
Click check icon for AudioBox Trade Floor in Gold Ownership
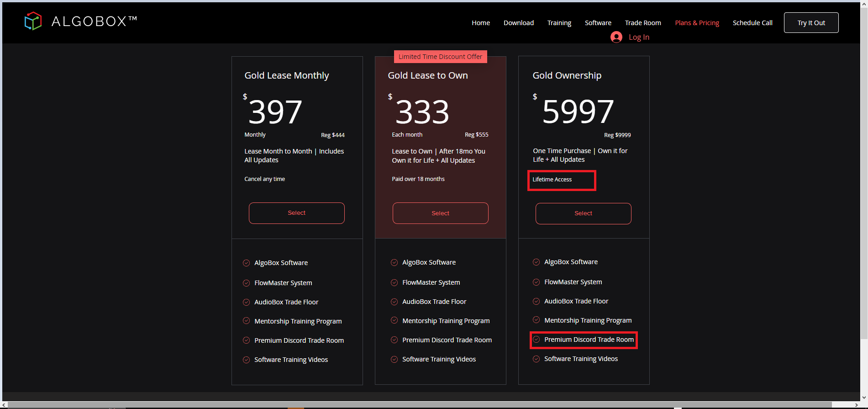click(x=537, y=301)
